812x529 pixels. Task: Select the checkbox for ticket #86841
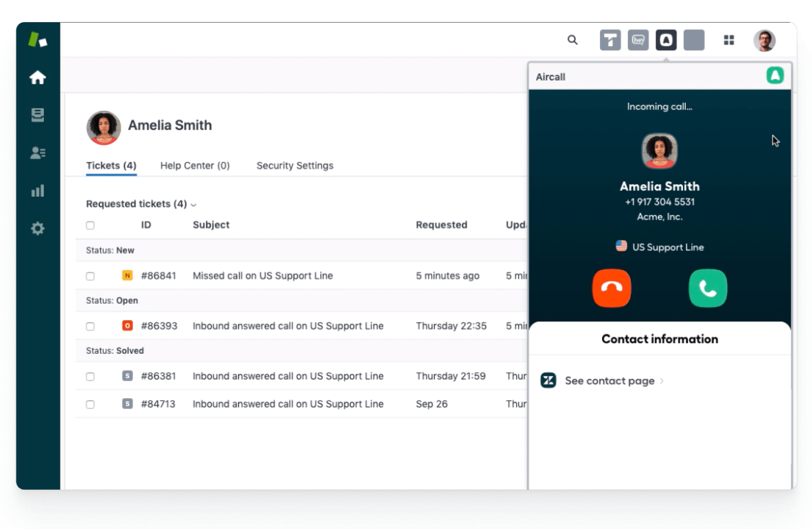[x=90, y=276]
